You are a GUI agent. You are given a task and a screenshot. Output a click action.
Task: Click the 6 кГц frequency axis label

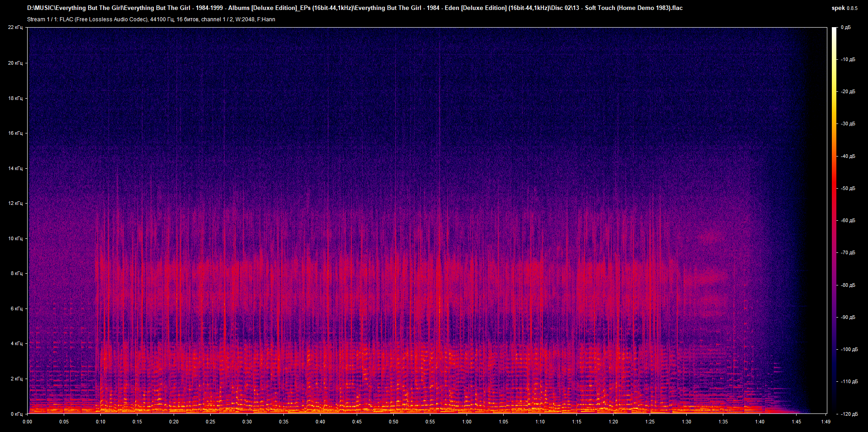click(17, 309)
